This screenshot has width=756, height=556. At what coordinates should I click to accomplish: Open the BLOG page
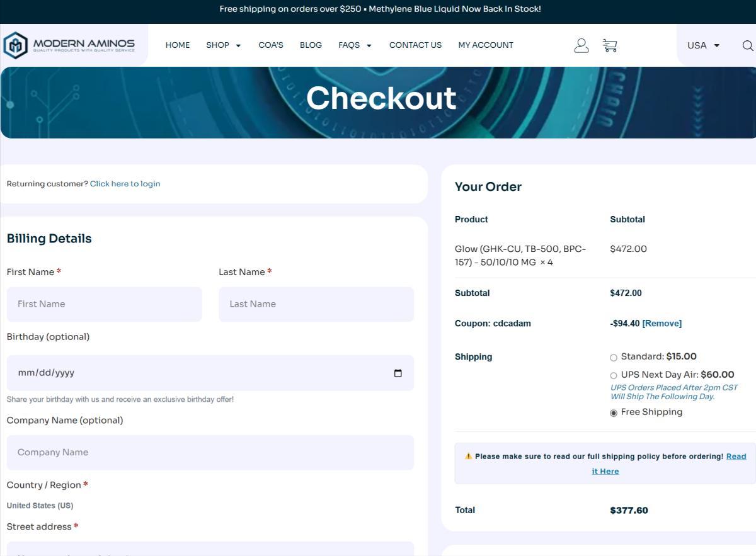[x=311, y=45]
